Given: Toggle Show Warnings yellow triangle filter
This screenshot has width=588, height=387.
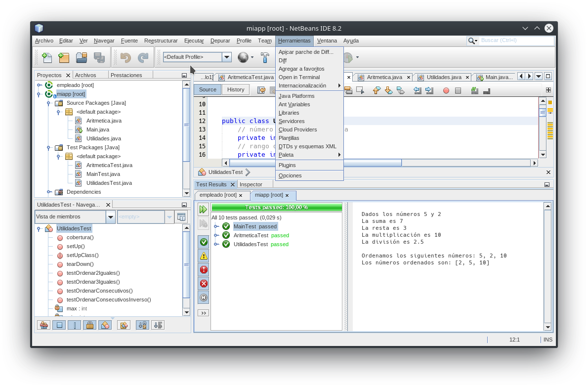Looking at the screenshot, I should point(204,256).
